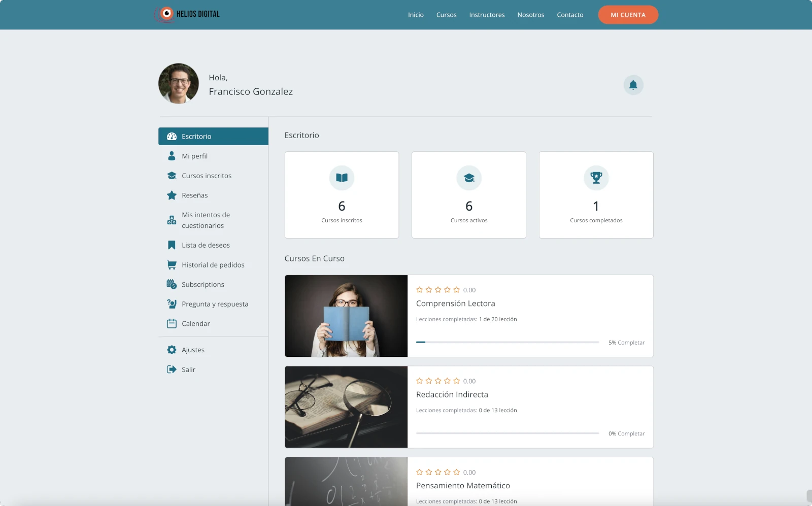Click the Cursos inscritos book icon card
The height and width of the screenshot is (506, 812).
342,178
